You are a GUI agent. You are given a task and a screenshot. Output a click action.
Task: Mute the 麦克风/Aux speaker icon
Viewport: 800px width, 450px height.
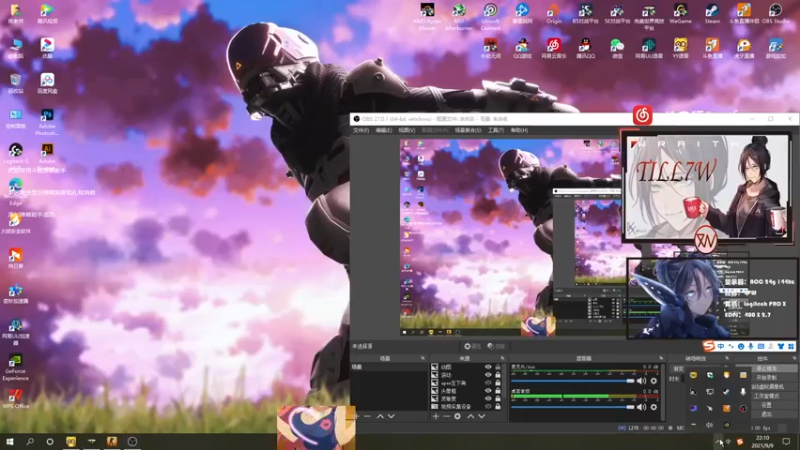pos(641,381)
